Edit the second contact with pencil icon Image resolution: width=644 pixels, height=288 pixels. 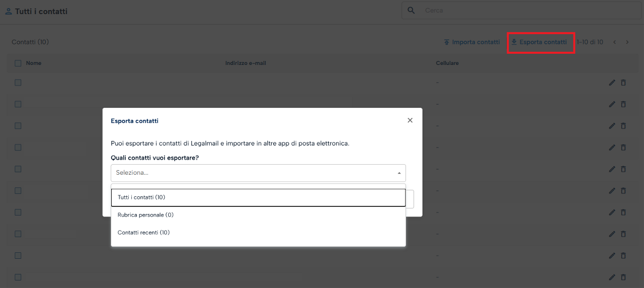point(612,104)
